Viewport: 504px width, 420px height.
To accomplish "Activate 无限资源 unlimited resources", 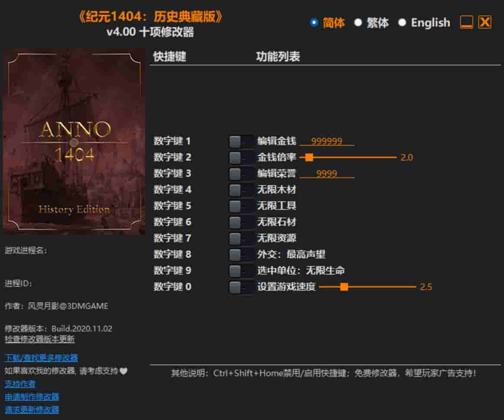I will [x=240, y=238].
